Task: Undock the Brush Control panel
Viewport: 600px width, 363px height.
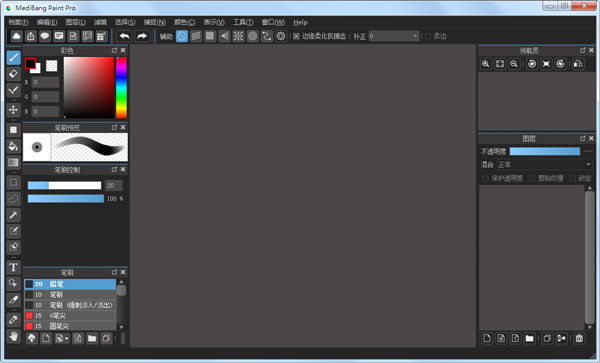Action: point(114,169)
